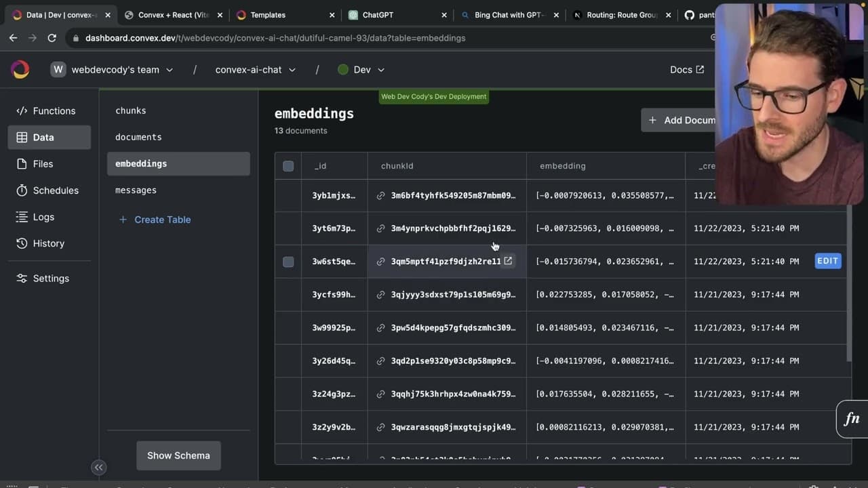Select the 3z24g3pz id cell

(x=334, y=394)
